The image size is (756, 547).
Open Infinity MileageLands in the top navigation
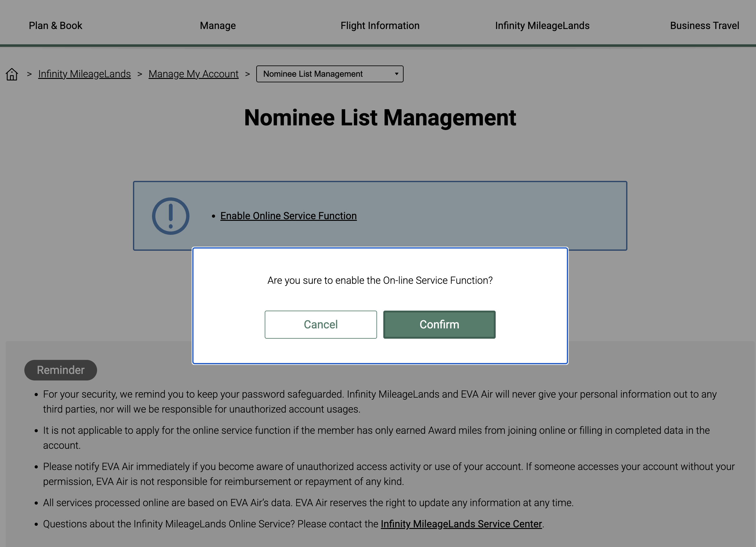pyautogui.click(x=542, y=26)
